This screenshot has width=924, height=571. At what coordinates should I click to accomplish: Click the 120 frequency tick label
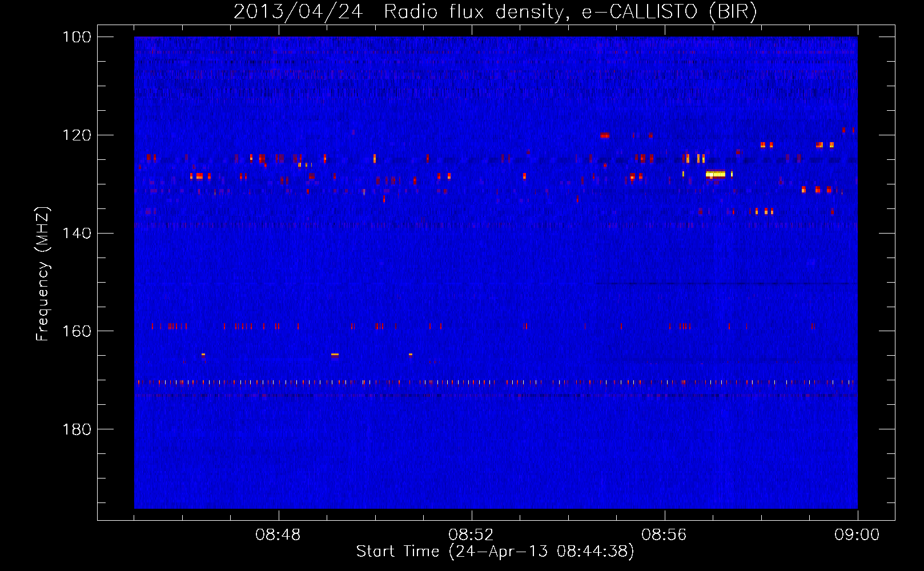pyautogui.click(x=77, y=135)
